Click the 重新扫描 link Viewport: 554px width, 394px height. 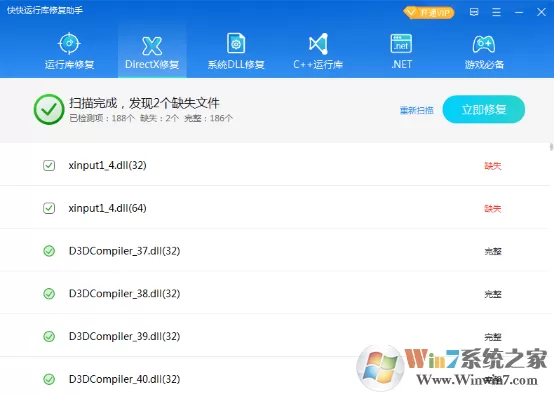pyautogui.click(x=417, y=111)
